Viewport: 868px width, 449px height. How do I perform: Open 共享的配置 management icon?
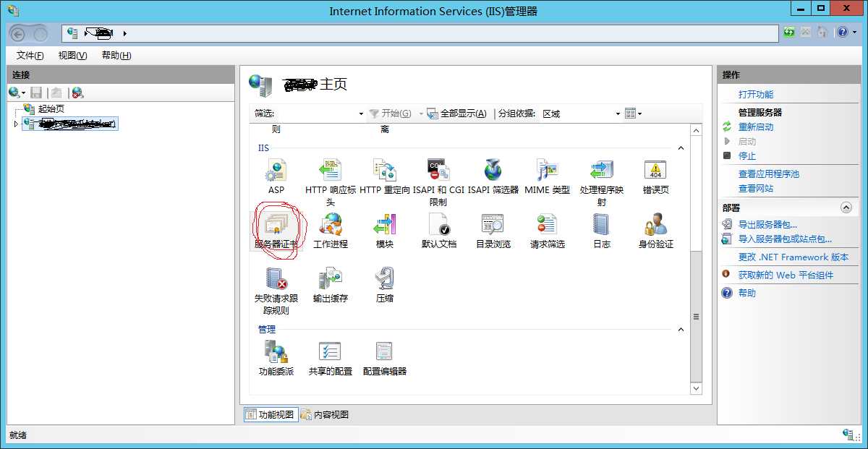tap(331, 358)
